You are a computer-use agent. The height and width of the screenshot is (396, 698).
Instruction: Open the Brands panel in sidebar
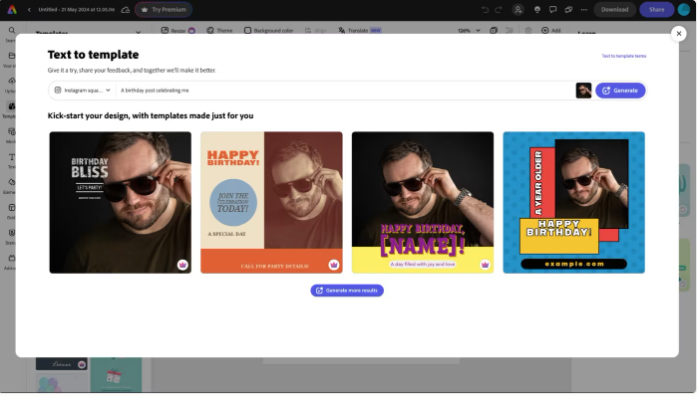11,236
